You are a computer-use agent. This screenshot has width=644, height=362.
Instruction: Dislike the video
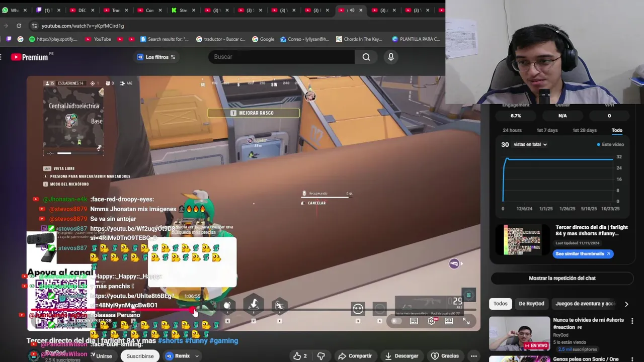[x=321, y=356]
